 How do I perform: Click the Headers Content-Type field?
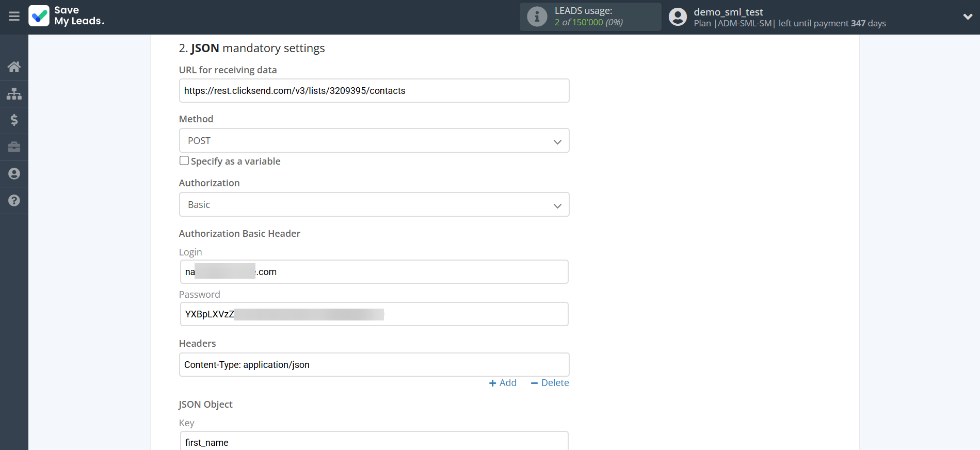click(374, 365)
